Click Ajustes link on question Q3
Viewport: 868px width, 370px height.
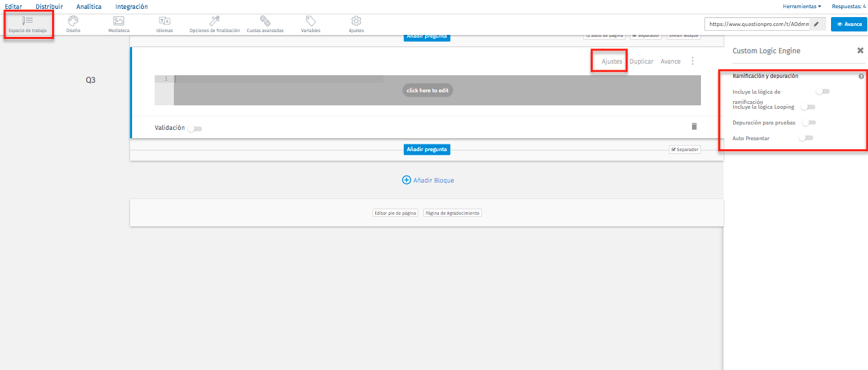pyautogui.click(x=612, y=62)
